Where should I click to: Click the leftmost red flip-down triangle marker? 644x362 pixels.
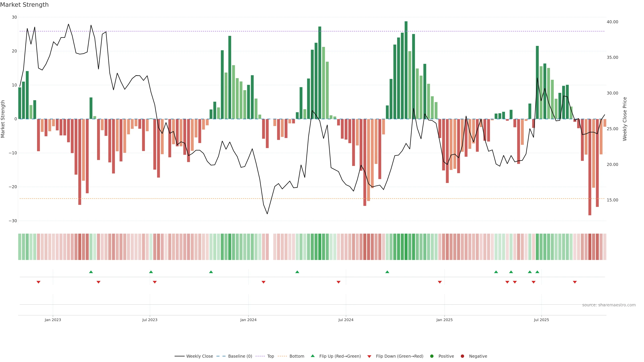point(39,282)
